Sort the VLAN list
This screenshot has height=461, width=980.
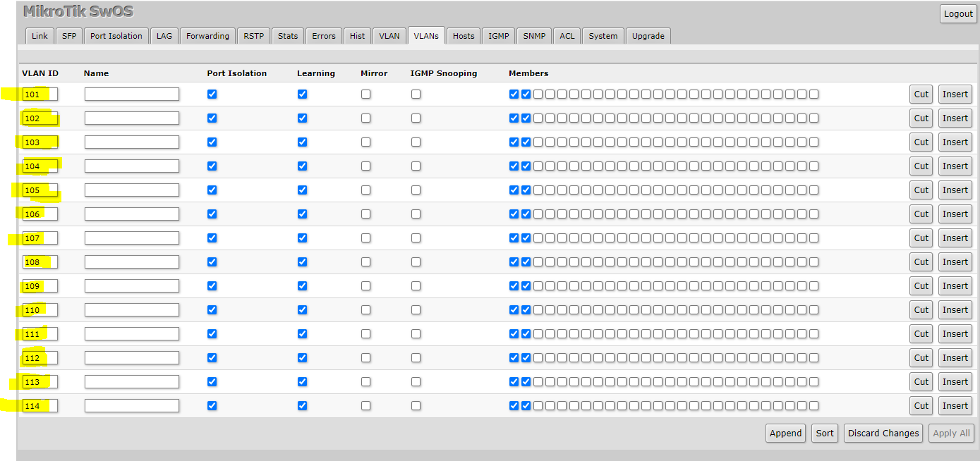[x=825, y=434]
